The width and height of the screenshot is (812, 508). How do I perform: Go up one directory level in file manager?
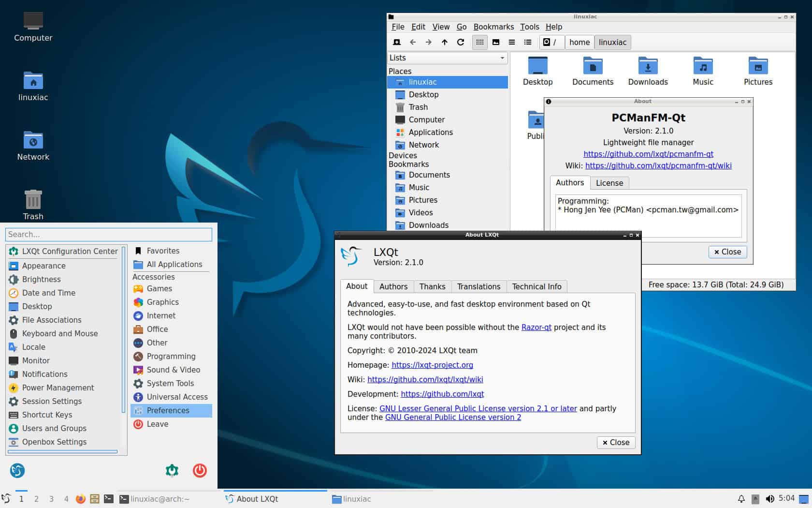444,42
